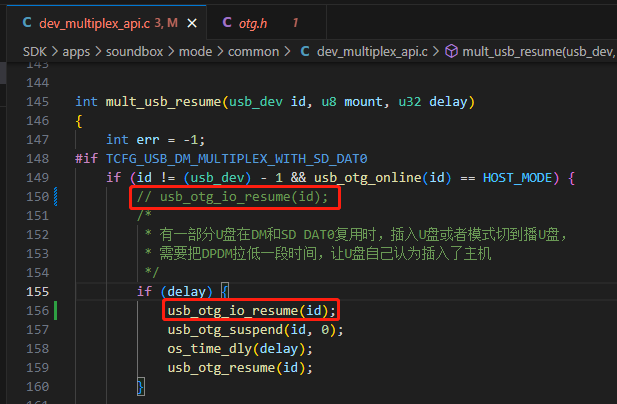Close the dev_multiplex_api.c tab

(192, 24)
